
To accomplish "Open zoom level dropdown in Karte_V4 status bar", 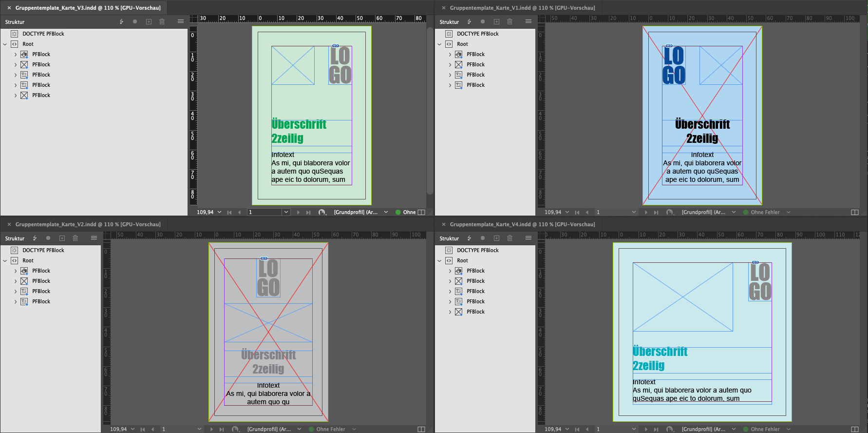I will pyautogui.click(x=567, y=429).
